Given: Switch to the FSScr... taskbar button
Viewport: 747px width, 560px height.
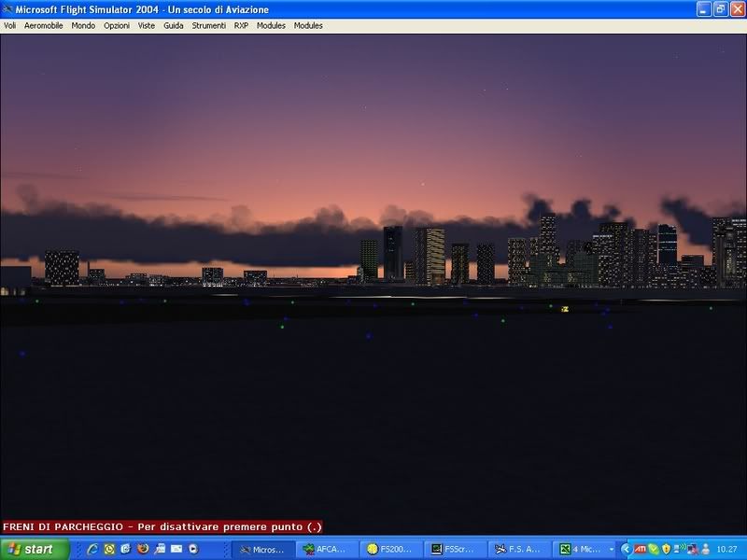Looking at the screenshot, I should point(456,550).
